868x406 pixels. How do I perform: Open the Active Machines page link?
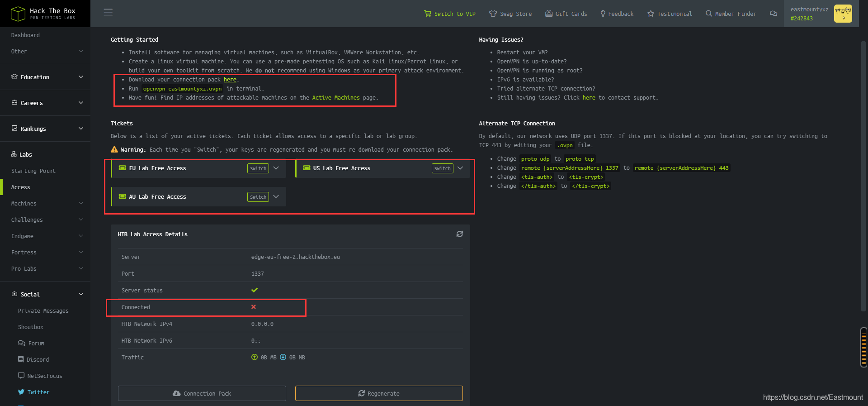(336, 98)
